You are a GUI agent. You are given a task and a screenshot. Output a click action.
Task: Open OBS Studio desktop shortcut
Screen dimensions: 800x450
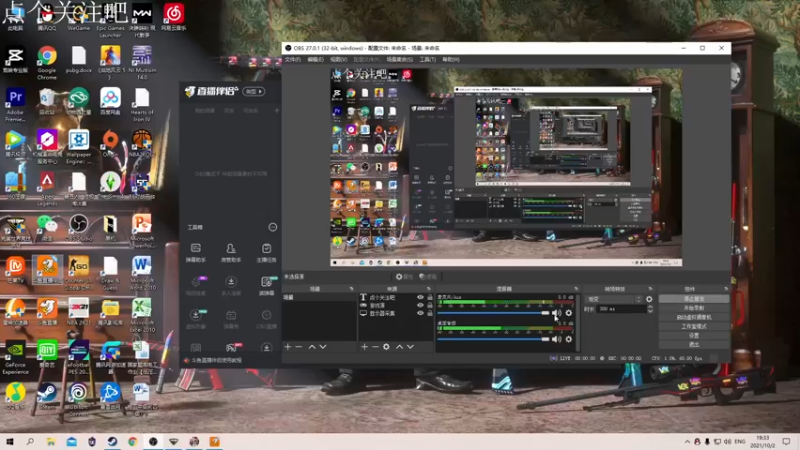coord(79,228)
